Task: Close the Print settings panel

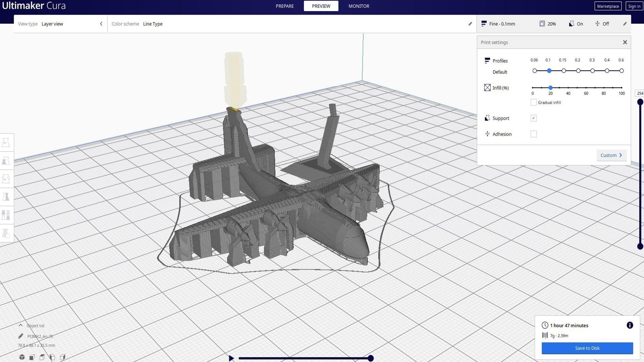Action: (x=625, y=42)
